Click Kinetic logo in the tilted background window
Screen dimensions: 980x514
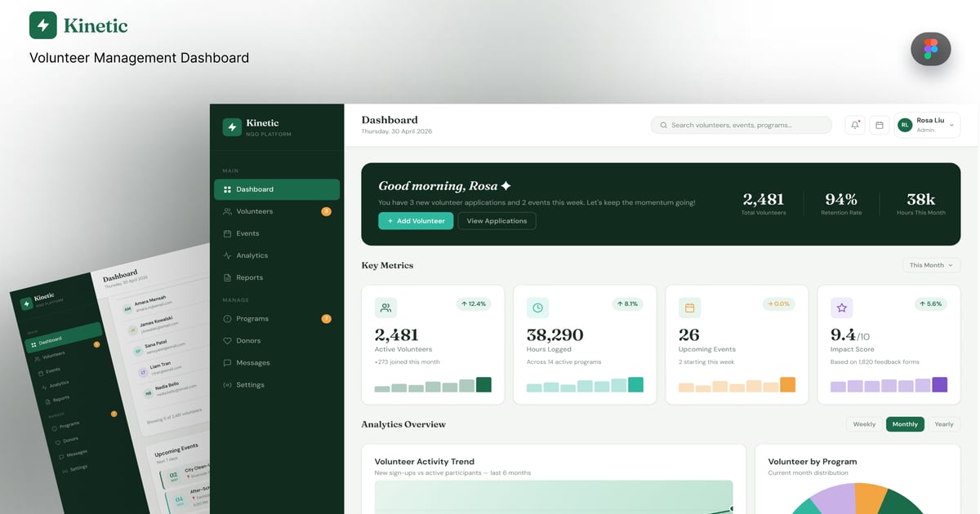(x=28, y=303)
